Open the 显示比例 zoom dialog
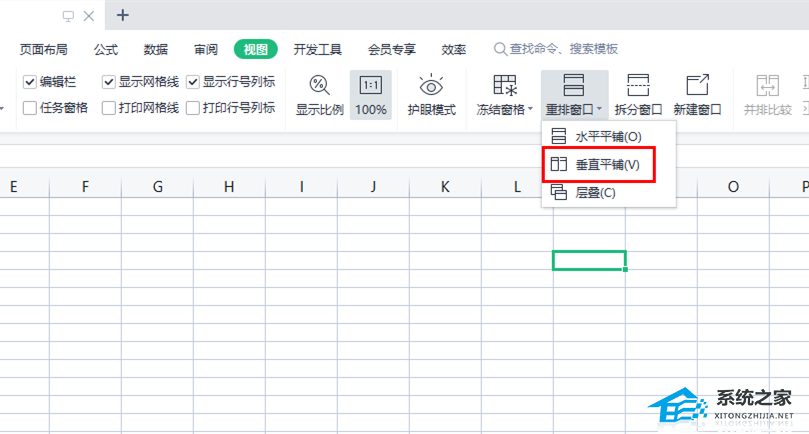The height and width of the screenshot is (434, 809). click(319, 95)
